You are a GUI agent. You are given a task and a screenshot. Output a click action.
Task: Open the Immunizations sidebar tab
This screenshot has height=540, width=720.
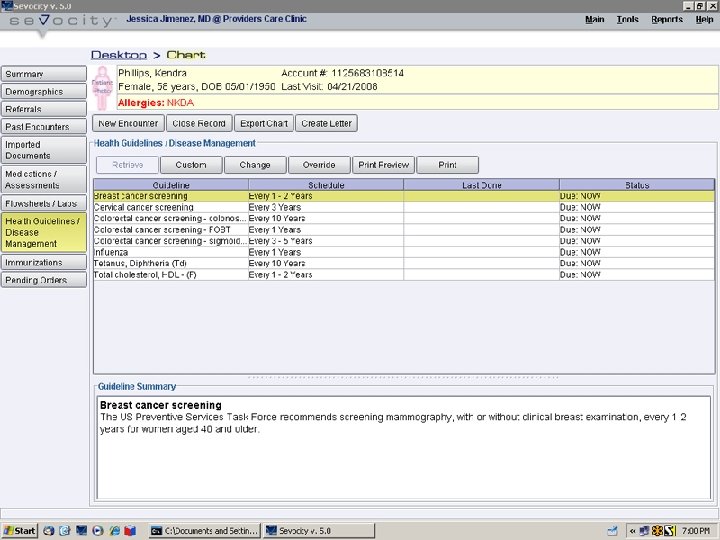[44, 262]
